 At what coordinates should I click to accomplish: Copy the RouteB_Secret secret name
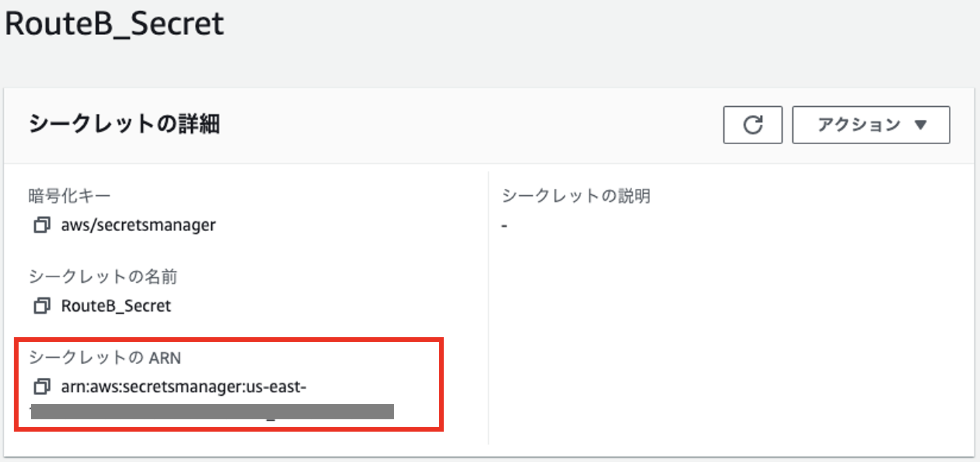click(42, 305)
